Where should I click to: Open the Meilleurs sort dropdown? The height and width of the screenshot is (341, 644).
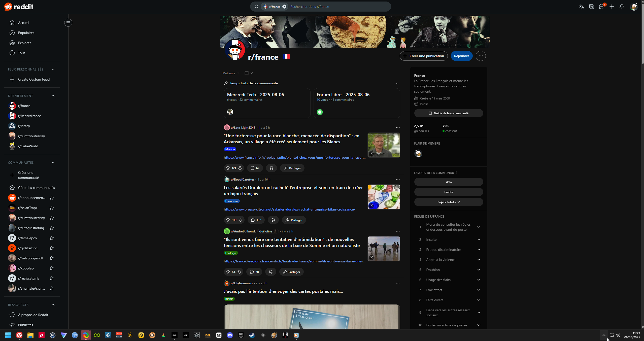[231, 73]
